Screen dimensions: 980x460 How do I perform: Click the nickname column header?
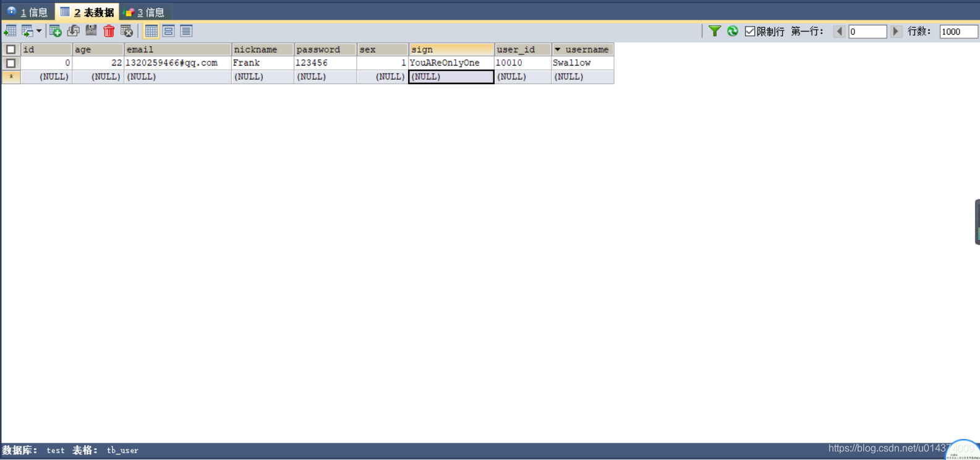(263, 49)
